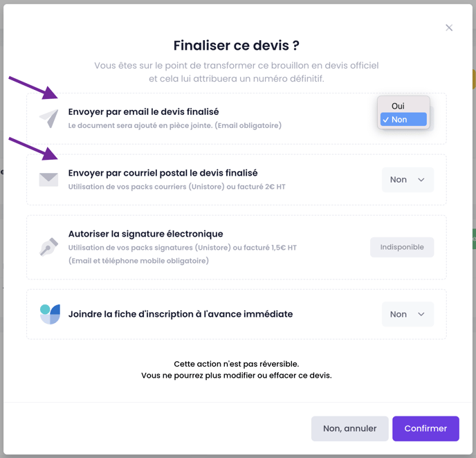Open the postal mail Non dropdown

pyautogui.click(x=408, y=180)
